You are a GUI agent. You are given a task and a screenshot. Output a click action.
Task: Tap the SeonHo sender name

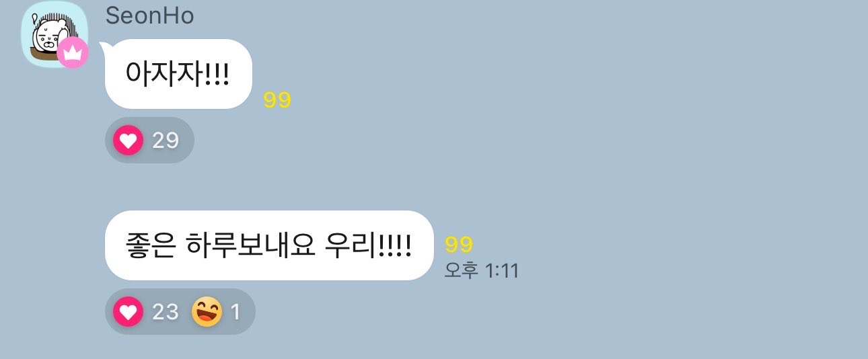click(149, 16)
